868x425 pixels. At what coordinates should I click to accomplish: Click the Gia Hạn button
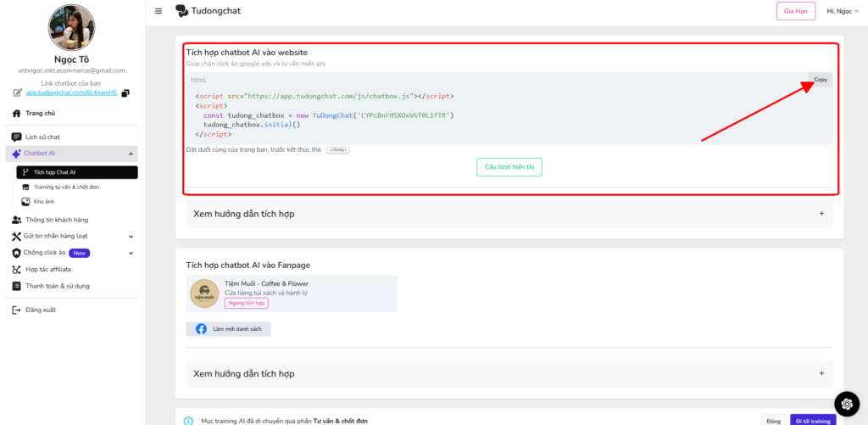(x=795, y=11)
